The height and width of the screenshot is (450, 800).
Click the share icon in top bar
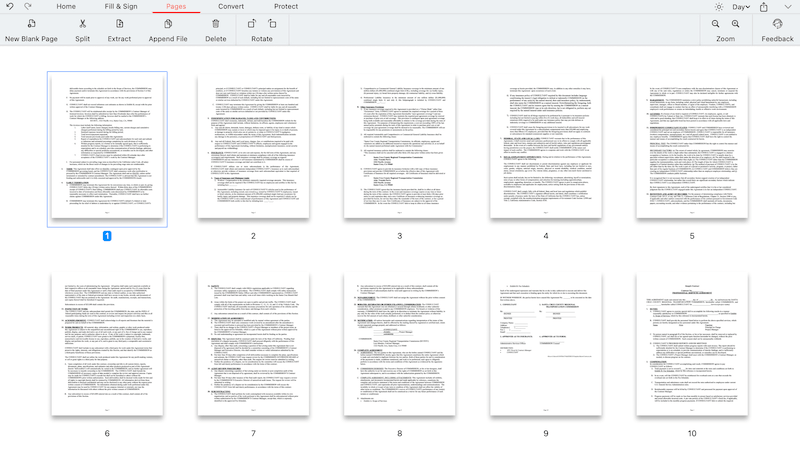click(x=764, y=6)
